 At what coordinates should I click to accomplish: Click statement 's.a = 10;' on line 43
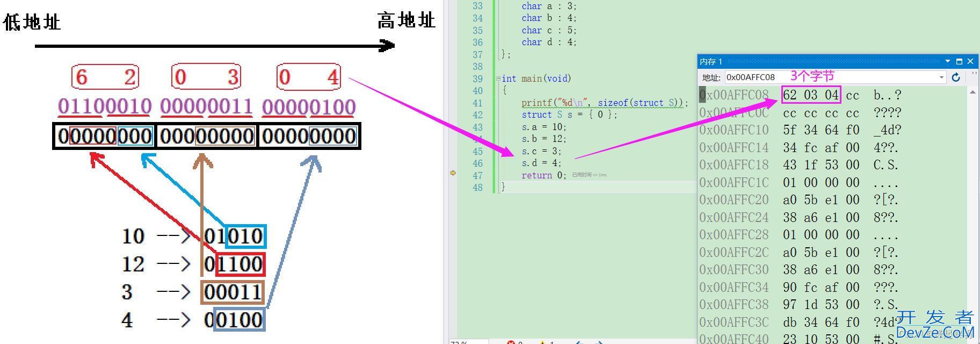coord(544,127)
